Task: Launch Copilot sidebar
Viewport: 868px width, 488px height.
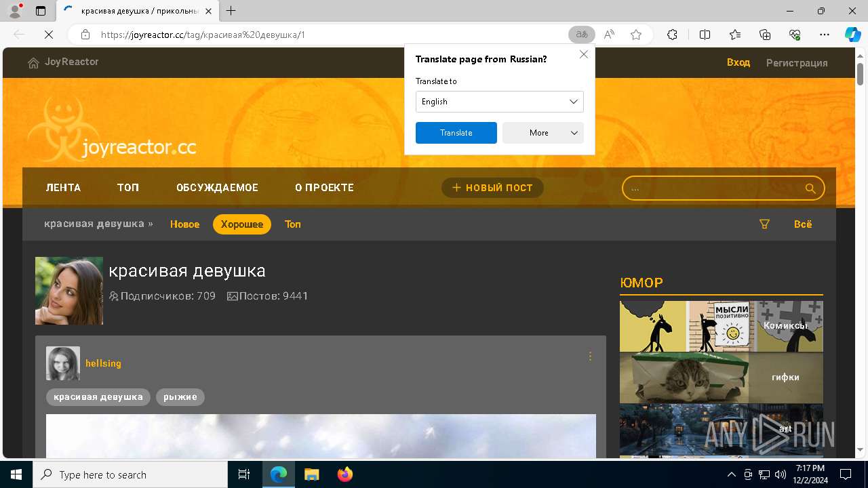Action: tap(852, 35)
